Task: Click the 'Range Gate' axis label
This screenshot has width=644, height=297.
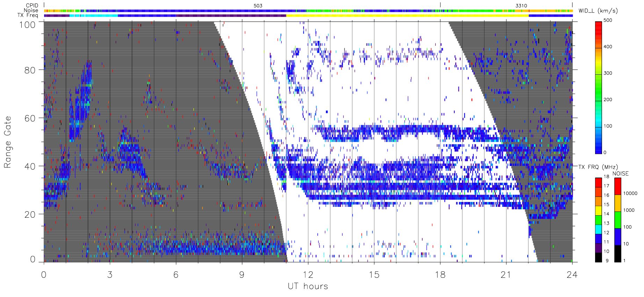Action: point(7,142)
